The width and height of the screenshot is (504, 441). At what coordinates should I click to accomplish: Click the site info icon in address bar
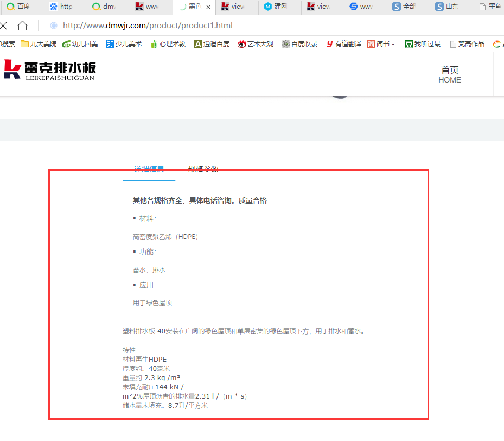pyautogui.click(x=54, y=26)
